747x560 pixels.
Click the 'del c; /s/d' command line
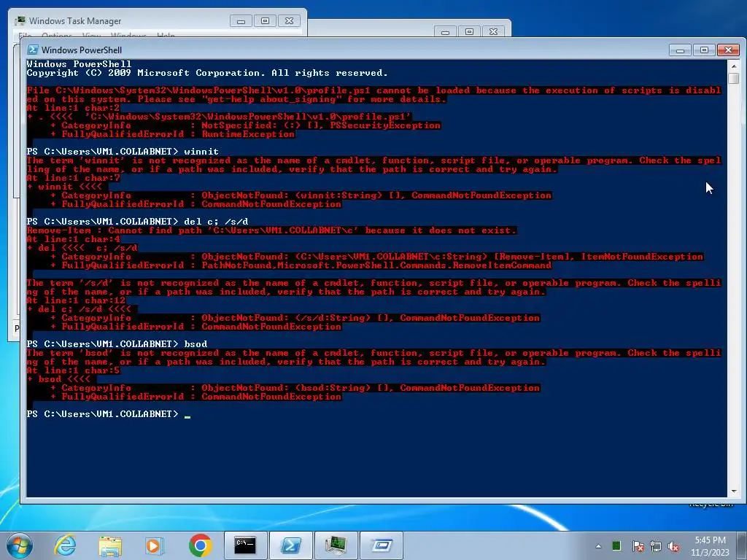click(x=138, y=222)
